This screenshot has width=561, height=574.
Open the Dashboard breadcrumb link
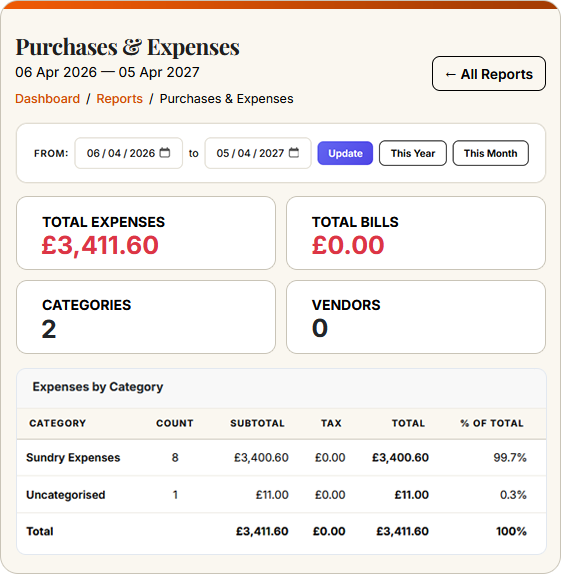click(48, 99)
